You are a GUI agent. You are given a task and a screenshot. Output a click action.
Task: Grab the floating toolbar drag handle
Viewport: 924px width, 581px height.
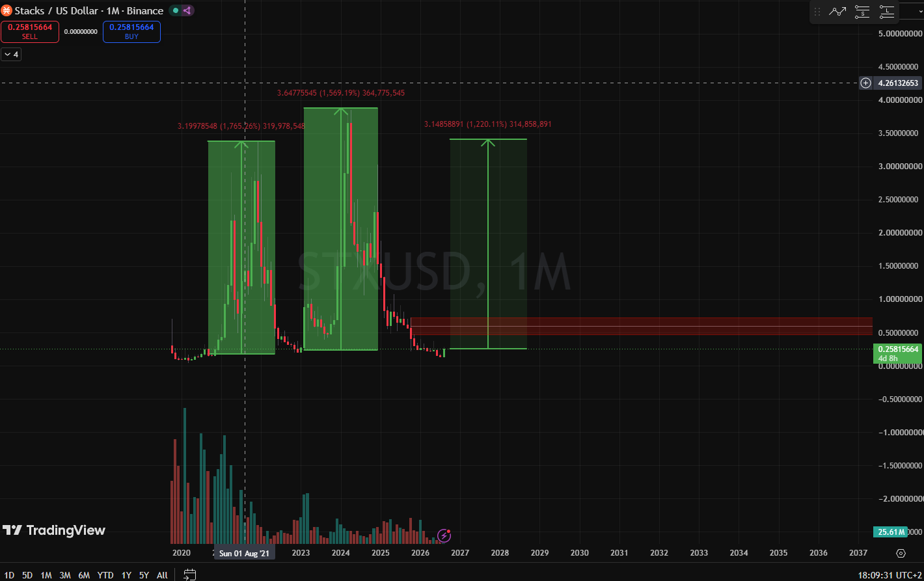[817, 12]
